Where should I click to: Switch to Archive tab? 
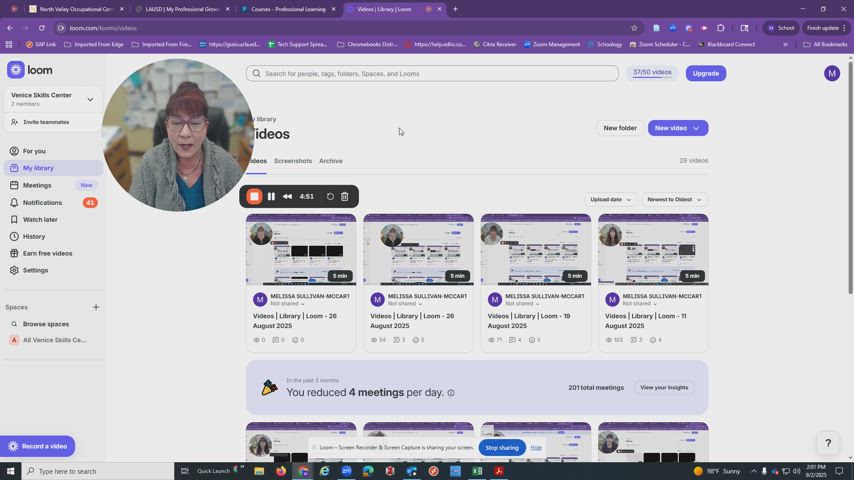click(331, 161)
